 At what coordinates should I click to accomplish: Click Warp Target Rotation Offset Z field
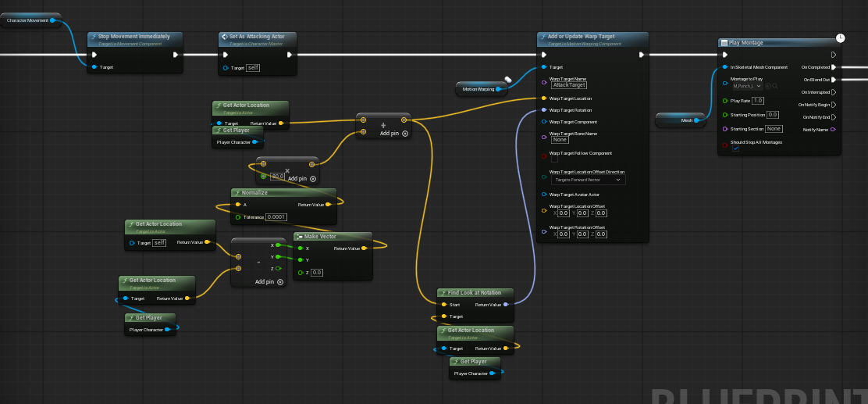601,234
